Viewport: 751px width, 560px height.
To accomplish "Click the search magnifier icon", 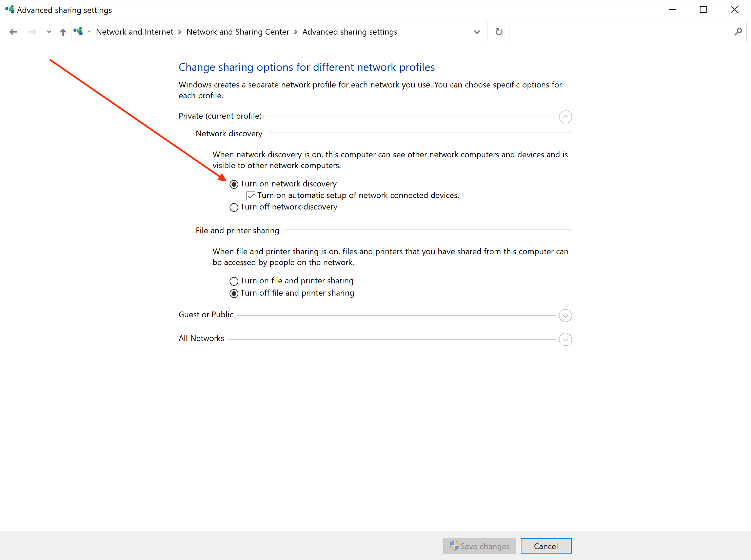I will coord(738,32).
